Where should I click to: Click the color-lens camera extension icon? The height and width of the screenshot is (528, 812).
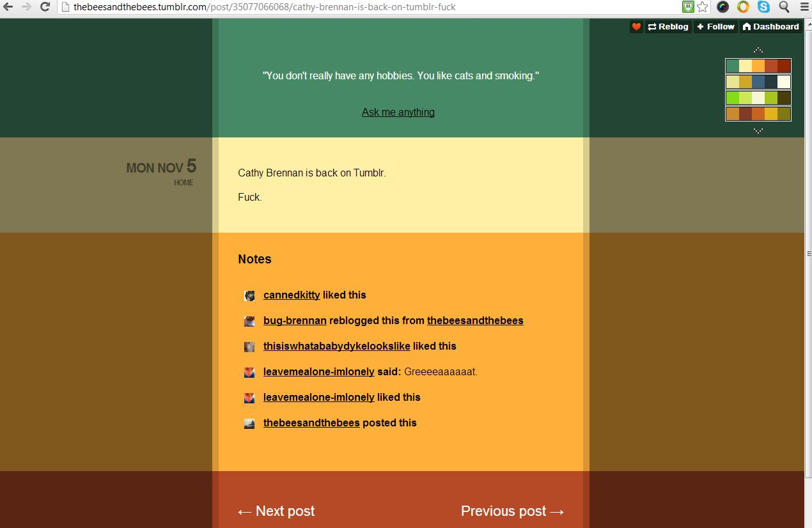click(722, 7)
